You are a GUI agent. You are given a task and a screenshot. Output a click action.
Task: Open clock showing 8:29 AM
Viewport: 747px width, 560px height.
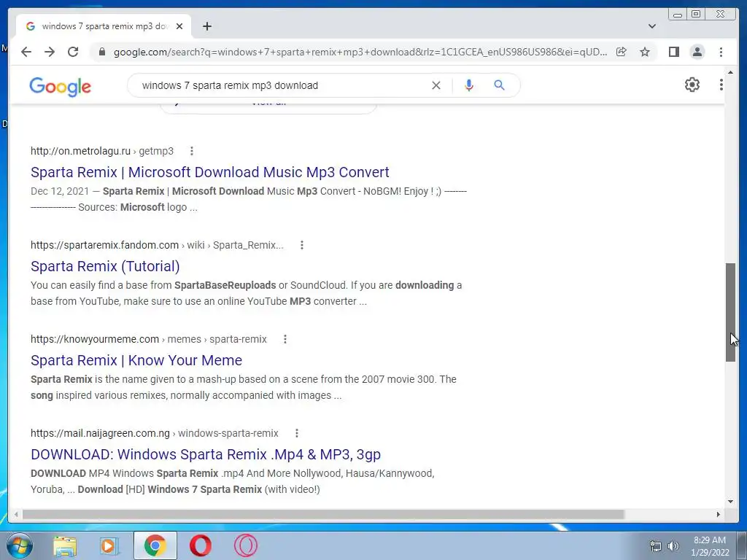(x=710, y=546)
